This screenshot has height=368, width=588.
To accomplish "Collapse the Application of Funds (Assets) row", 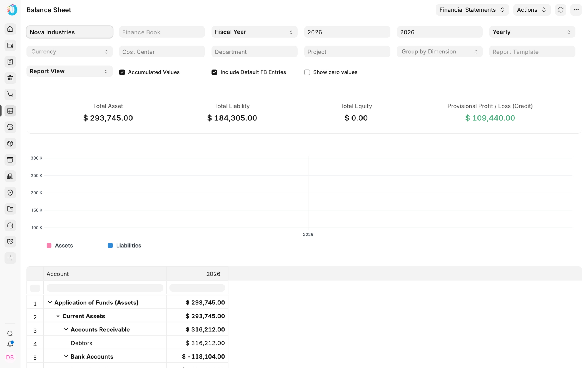I will (x=50, y=302).
